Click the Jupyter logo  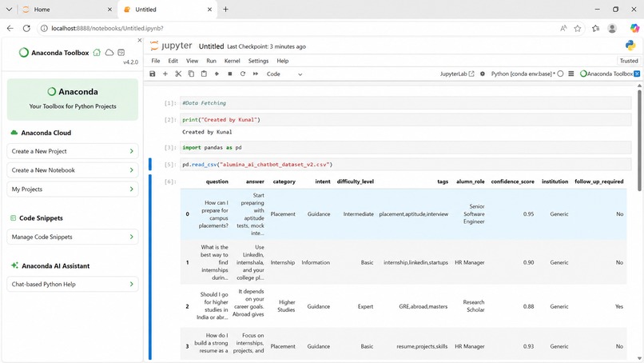171,46
